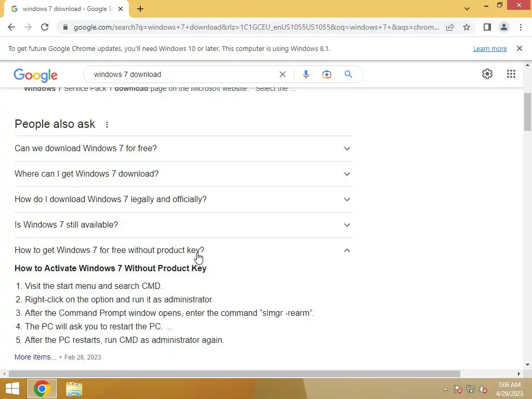Screen dimensions: 532x399
Task: Click Chrome icon in the taskbar
Action: (42, 389)
